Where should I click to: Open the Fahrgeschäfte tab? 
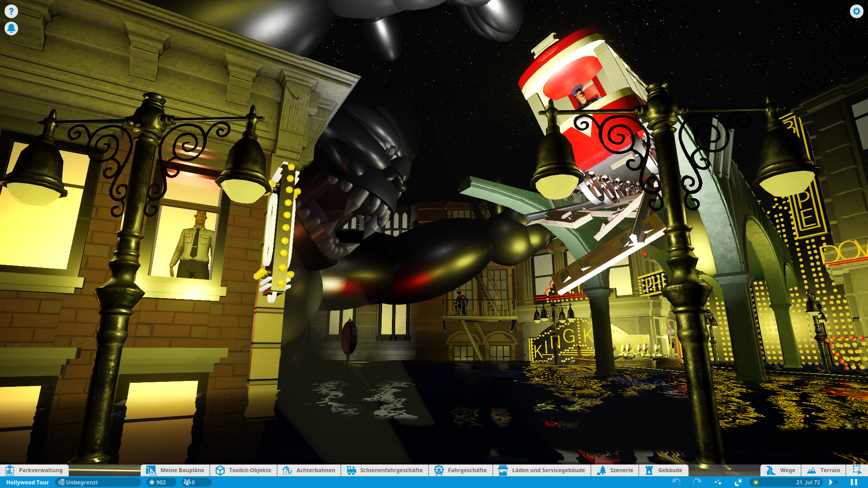click(460, 470)
